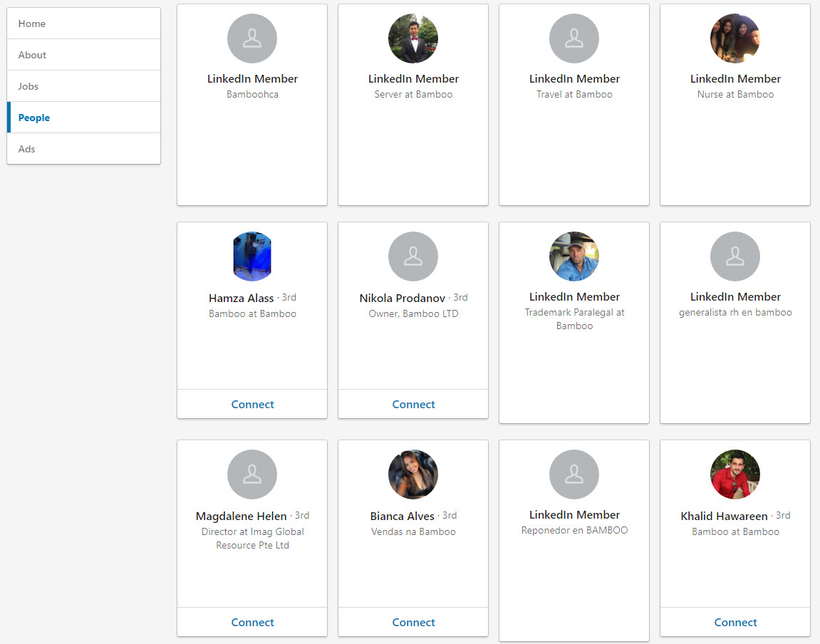Click 'generalista rh en bamboo' headline
Image resolution: width=820 pixels, height=644 pixels.
pyautogui.click(x=735, y=313)
